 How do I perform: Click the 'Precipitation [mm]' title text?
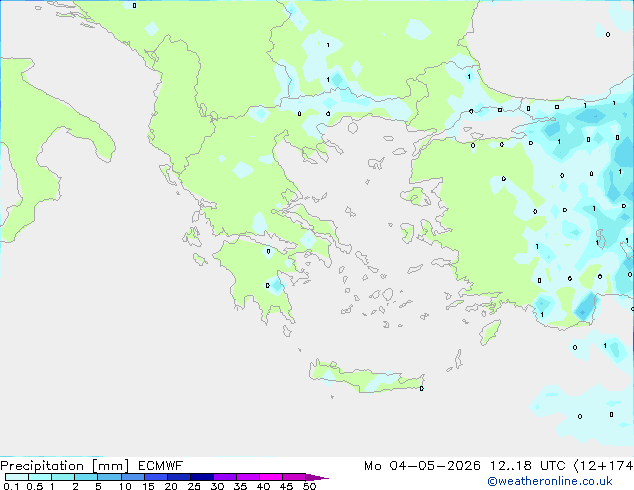click(x=65, y=466)
